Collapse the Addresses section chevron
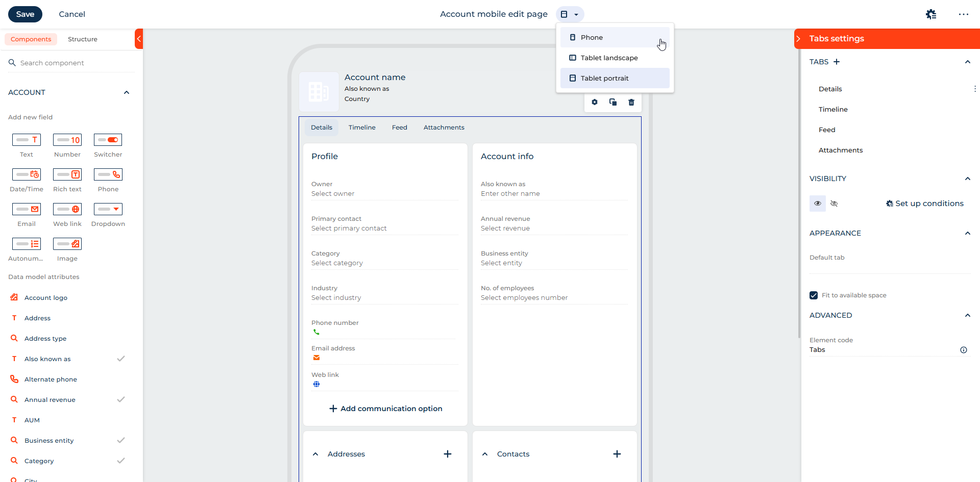The image size is (980, 482). point(315,454)
